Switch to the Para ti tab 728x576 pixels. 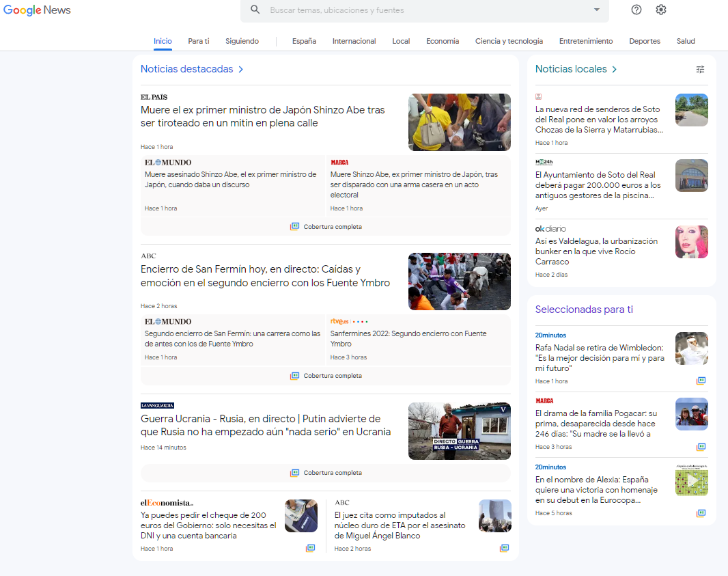(x=199, y=41)
